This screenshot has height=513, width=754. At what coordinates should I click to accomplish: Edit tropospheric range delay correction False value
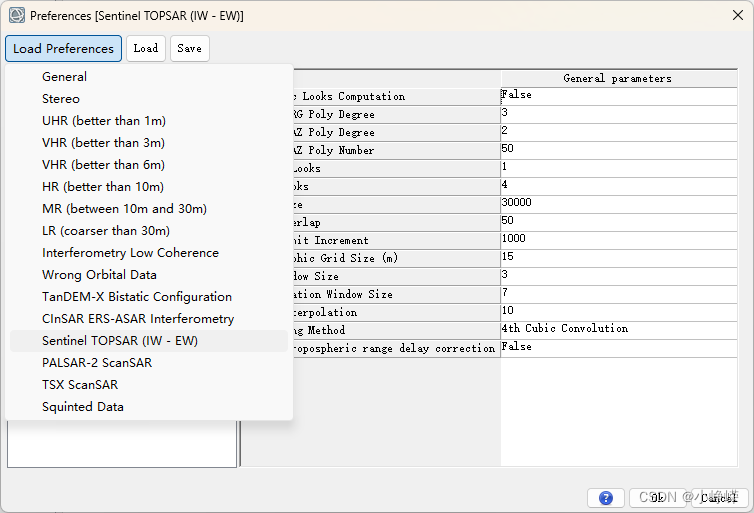coord(618,348)
